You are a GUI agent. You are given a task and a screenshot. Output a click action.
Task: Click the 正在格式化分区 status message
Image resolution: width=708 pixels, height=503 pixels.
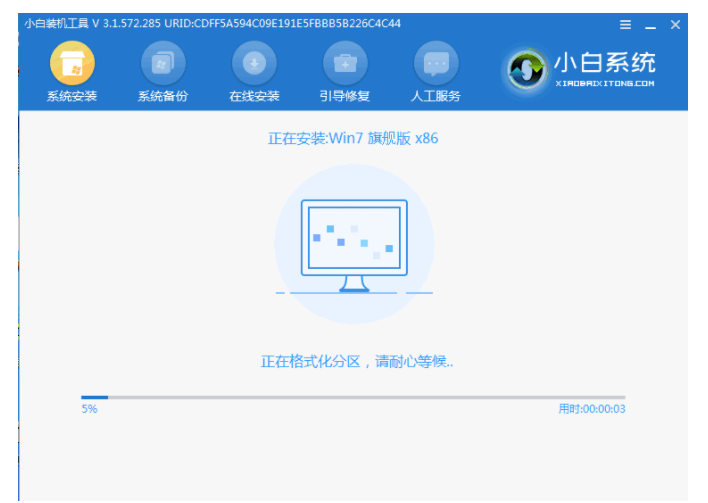[357, 361]
